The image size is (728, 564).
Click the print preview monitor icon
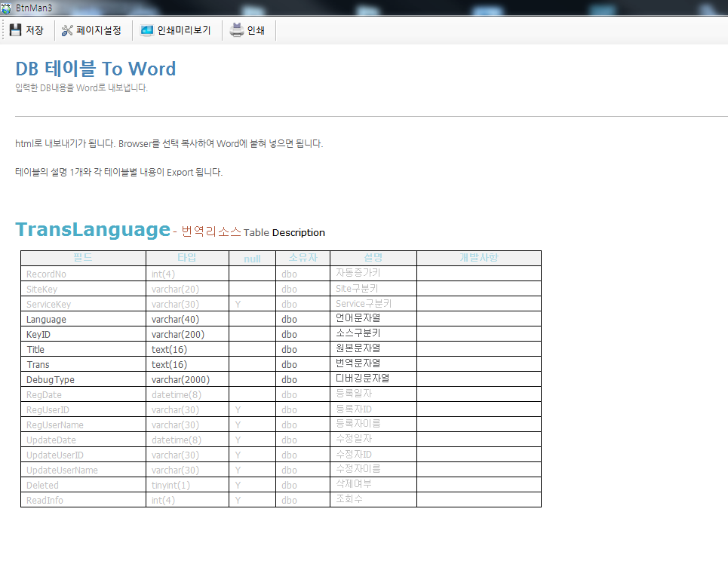tap(146, 30)
